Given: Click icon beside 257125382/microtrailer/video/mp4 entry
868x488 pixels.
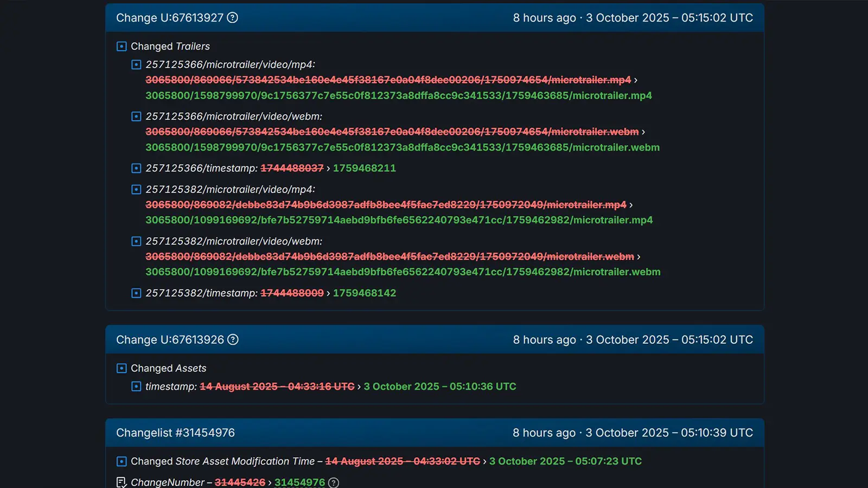Looking at the screenshot, I should [x=136, y=190].
